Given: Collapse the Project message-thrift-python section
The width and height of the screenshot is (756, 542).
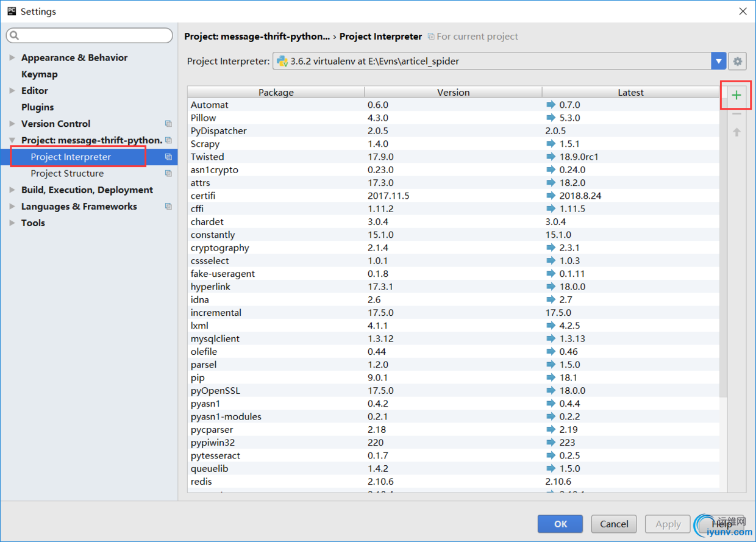Looking at the screenshot, I should tap(12, 140).
